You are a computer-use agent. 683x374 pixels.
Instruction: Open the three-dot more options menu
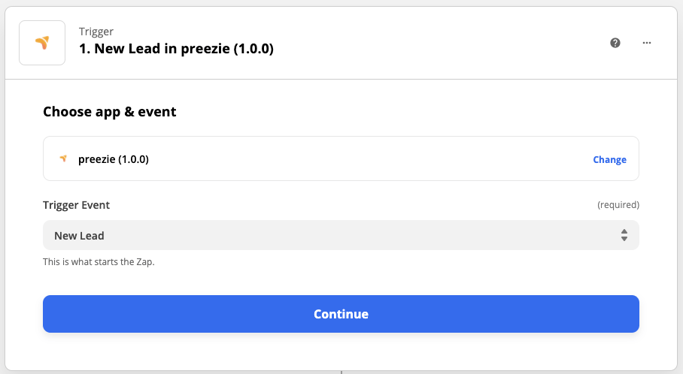(647, 43)
